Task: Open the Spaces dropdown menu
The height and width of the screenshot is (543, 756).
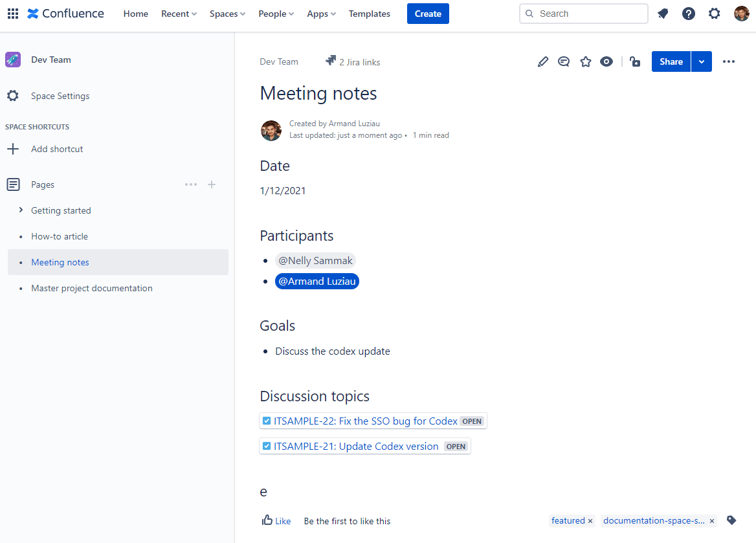Action: tap(227, 14)
